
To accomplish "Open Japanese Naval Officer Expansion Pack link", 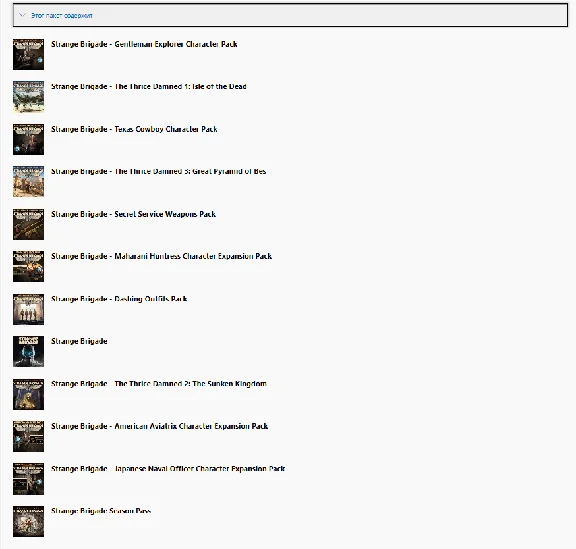I will (x=168, y=469).
